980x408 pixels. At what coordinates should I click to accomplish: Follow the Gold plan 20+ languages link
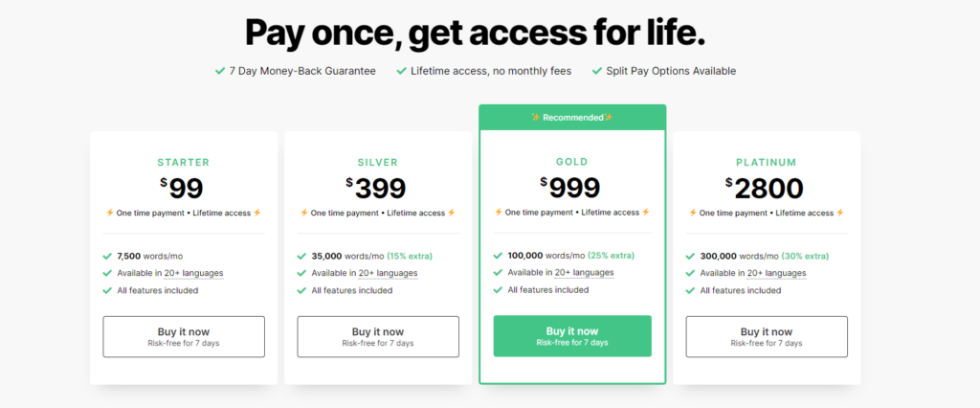tap(588, 273)
